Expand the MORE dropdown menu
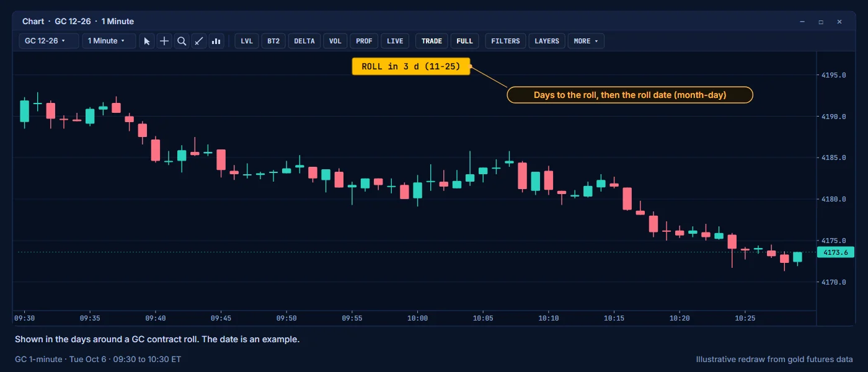868x372 pixels. pos(586,41)
